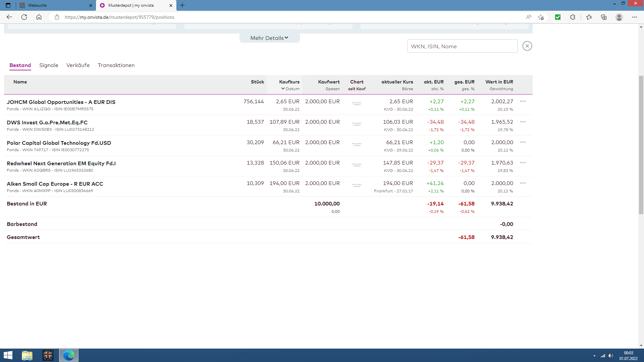Image resolution: width=644 pixels, height=362 pixels.
Task: Open Alken Small Cap Europe fund link
Action: point(55,184)
